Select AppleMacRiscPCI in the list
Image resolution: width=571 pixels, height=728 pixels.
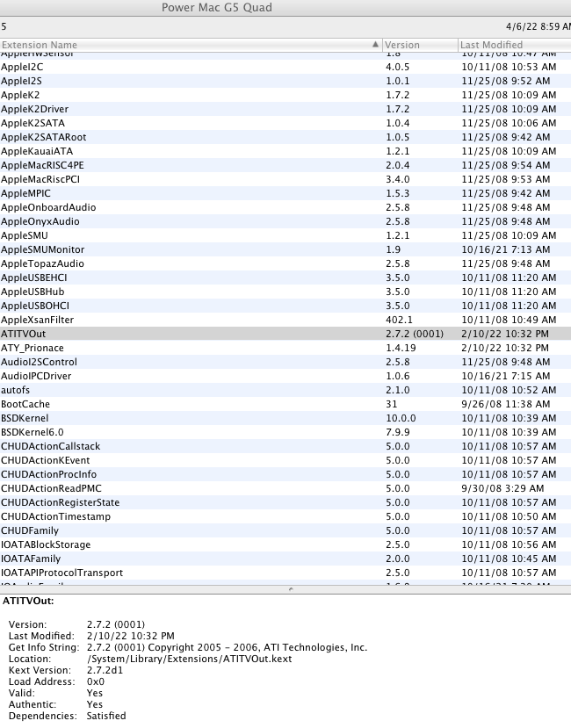(x=285, y=179)
